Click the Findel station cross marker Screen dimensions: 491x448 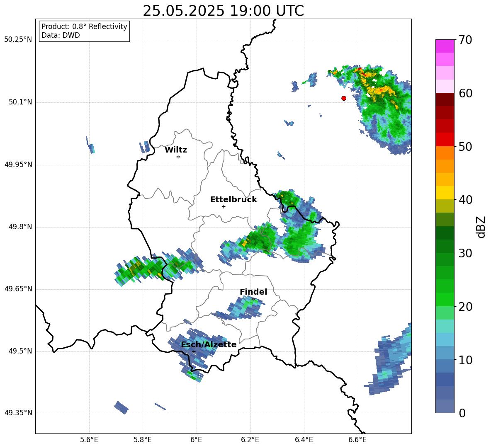(x=253, y=299)
